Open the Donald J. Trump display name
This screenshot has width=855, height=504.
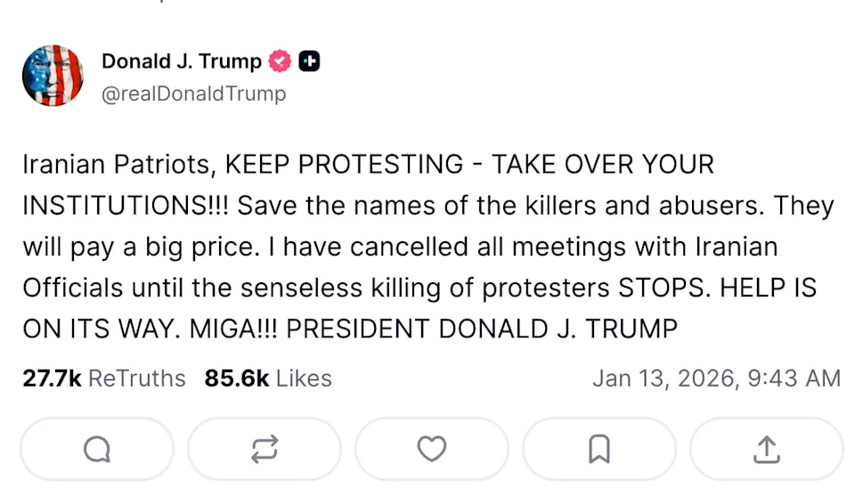[x=182, y=61]
